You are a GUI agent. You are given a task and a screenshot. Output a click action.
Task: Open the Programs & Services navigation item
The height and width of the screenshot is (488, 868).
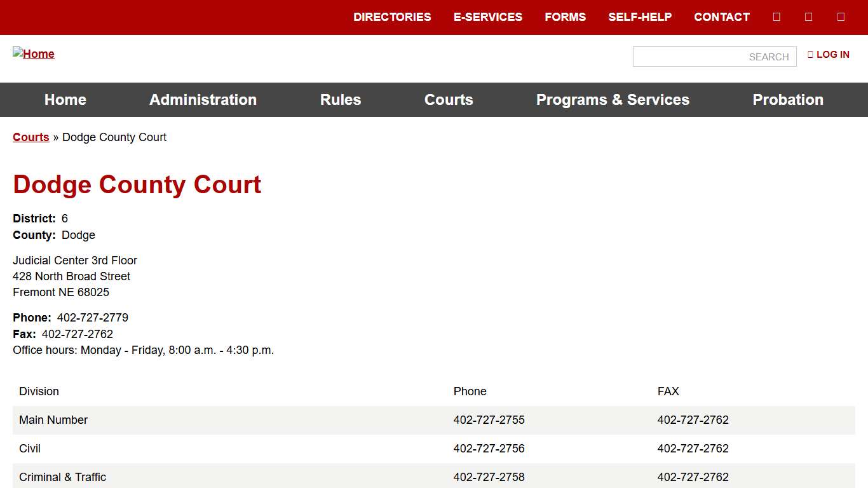click(x=613, y=100)
